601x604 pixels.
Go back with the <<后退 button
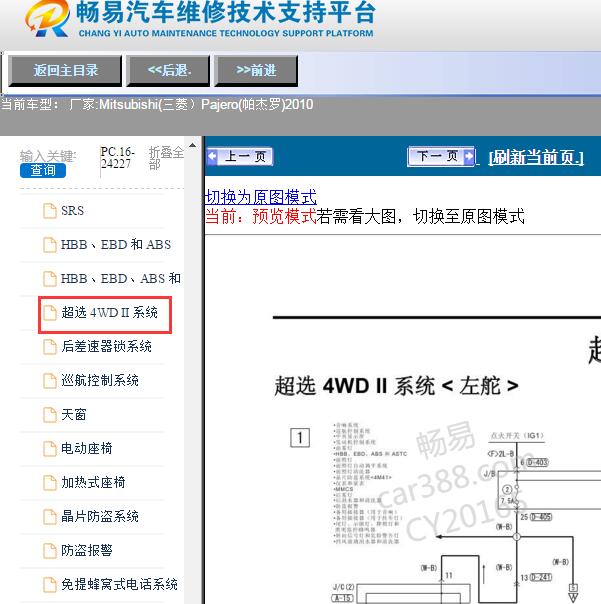point(169,70)
